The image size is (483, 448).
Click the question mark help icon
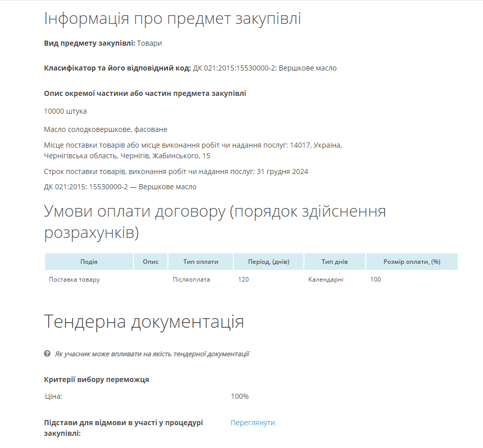[x=47, y=354]
